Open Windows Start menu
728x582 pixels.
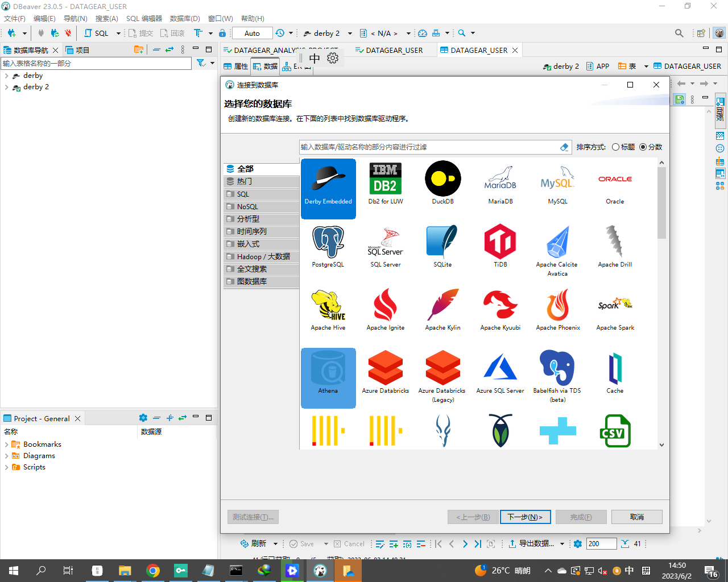(x=14, y=571)
